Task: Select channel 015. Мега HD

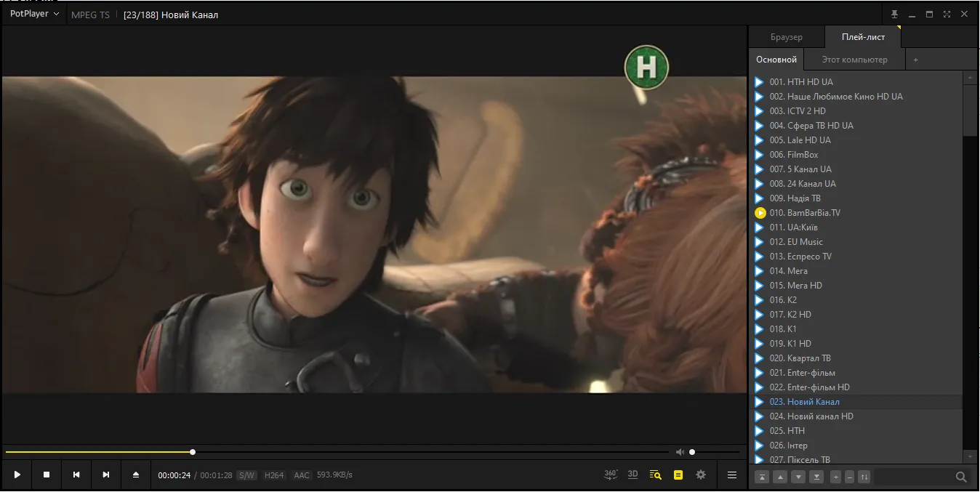Action: 856,286
